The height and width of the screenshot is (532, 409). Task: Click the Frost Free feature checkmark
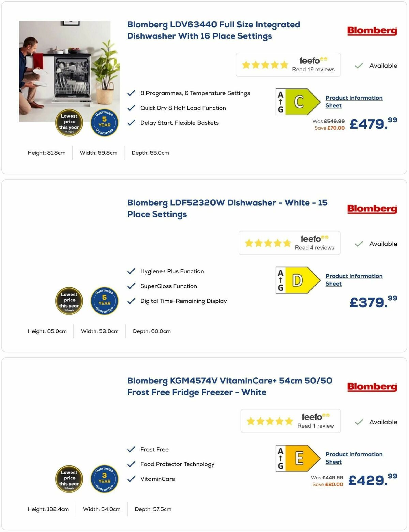coord(131,449)
